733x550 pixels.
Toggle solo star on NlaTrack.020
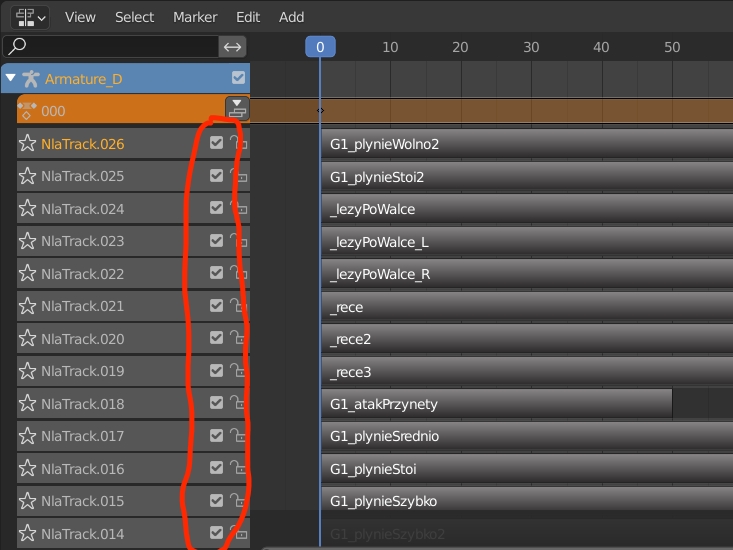click(28, 338)
